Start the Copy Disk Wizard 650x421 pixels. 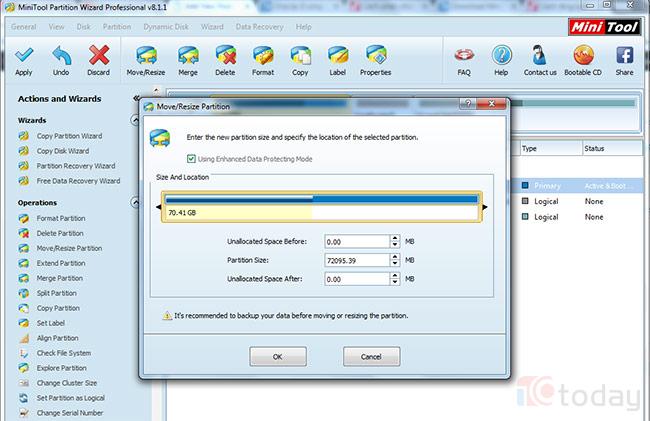point(63,151)
